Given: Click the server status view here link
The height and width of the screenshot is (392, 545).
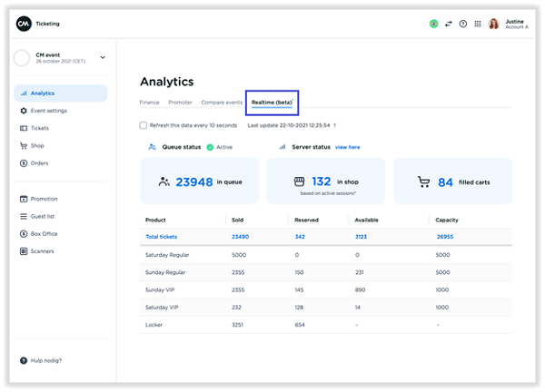Looking at the screenshot, I should coord(347,146).
